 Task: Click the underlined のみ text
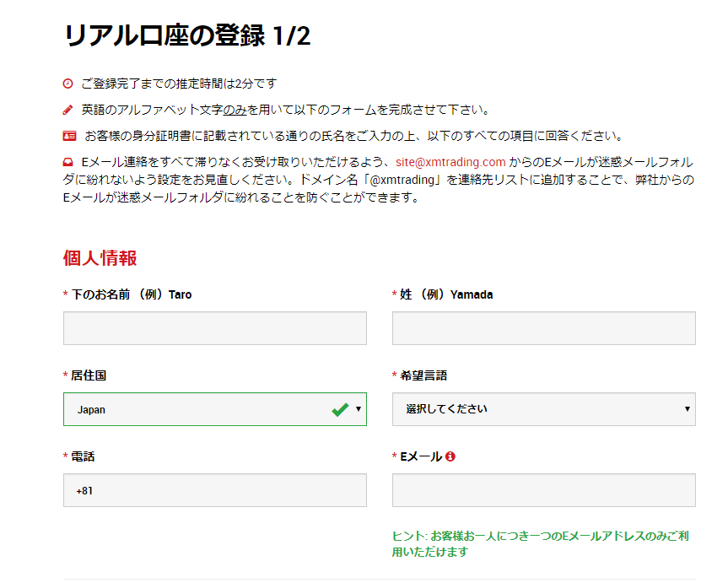pos(235,110)
